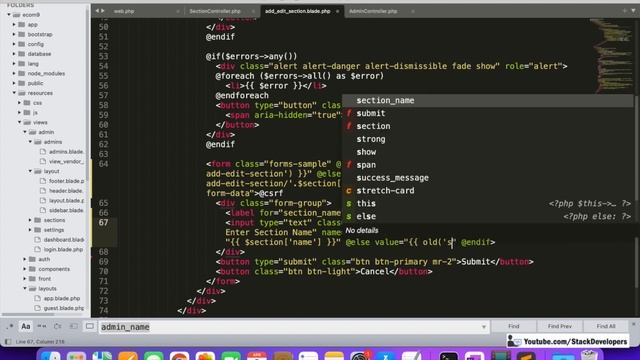Click the Find button
Screen dimensions: 640x360
click(513, 326)
